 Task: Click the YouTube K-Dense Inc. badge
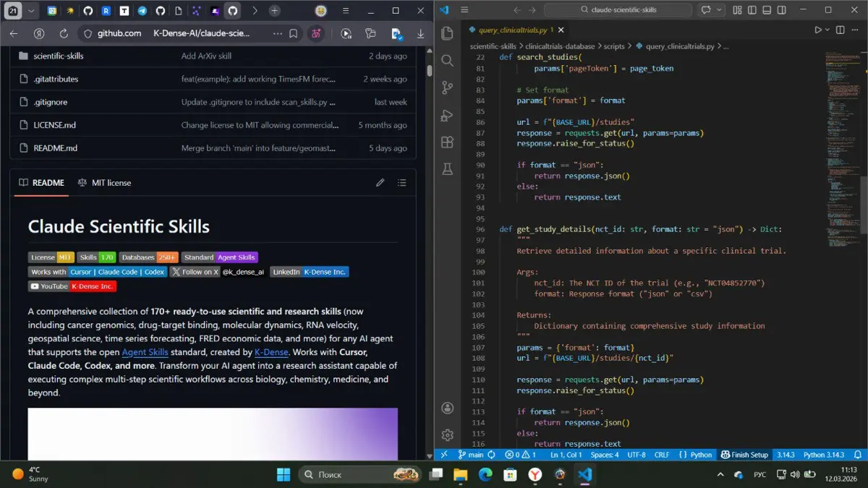tap(72, 286)
